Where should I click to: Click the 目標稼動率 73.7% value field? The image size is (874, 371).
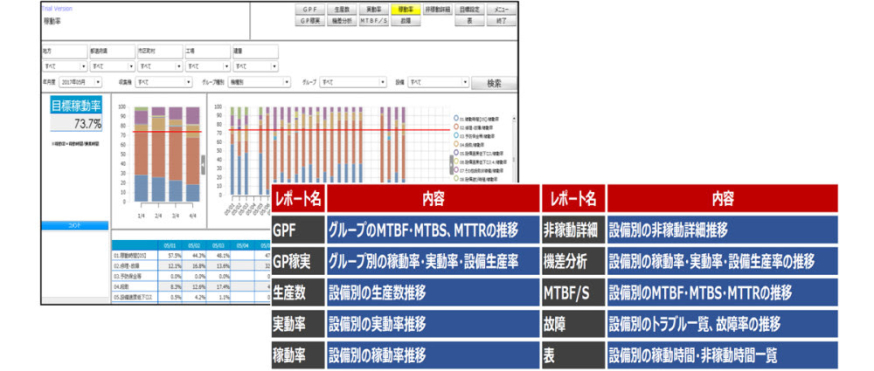click(76, 124)
